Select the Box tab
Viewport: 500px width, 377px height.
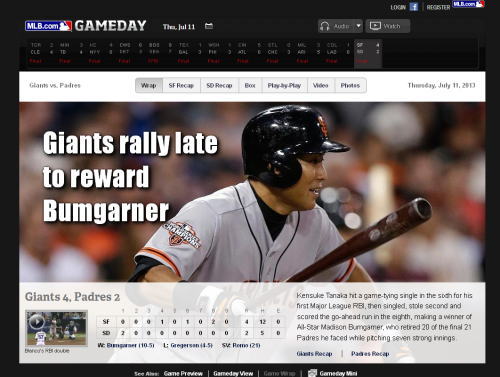(250, 86)
